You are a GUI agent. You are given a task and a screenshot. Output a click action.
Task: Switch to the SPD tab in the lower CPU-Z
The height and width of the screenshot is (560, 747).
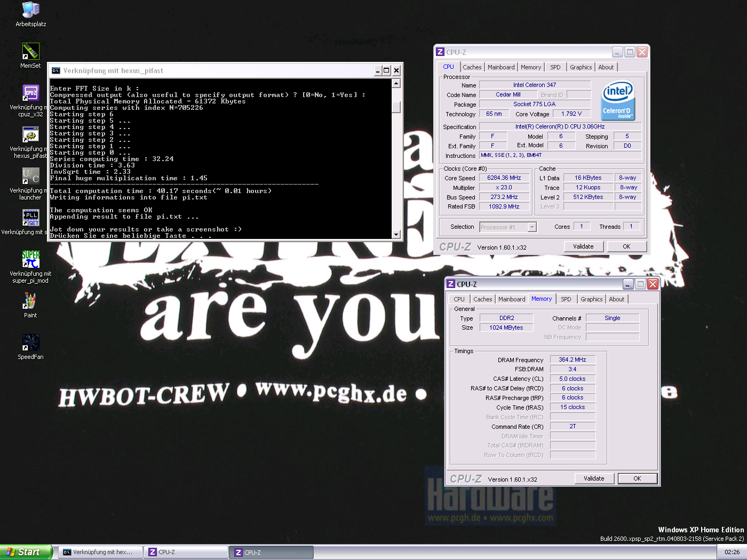click(x=566, y=299)
